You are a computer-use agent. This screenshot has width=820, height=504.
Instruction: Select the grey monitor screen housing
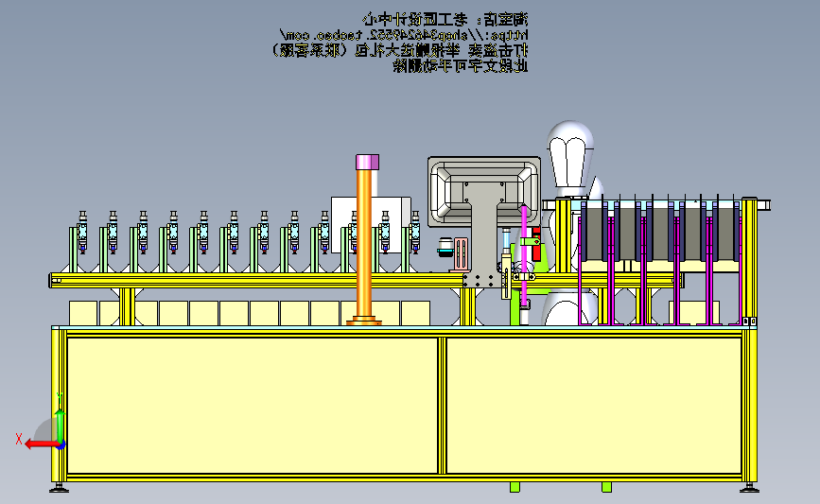[483, 191]
